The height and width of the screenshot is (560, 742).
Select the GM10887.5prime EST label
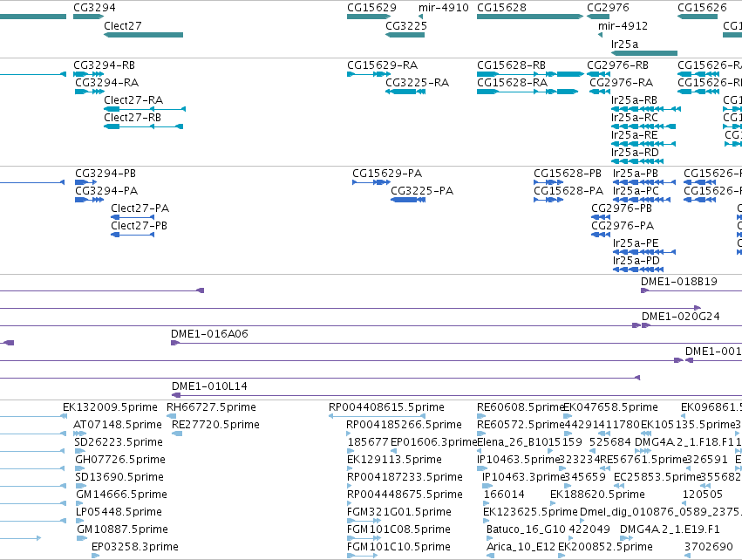[123, 529]
